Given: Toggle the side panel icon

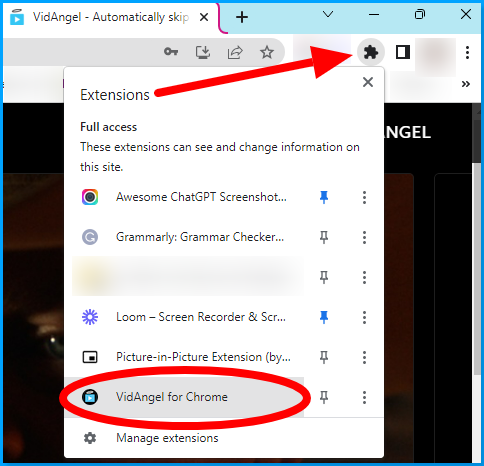Looking at the screenshot, I should tap(402, 52).
